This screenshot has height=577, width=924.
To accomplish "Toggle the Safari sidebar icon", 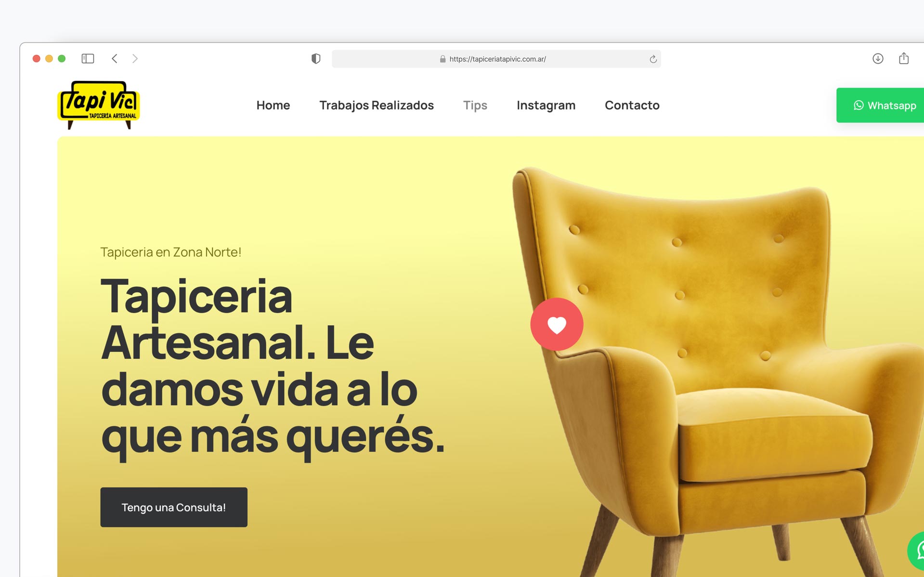I will [x=88, y=59].
